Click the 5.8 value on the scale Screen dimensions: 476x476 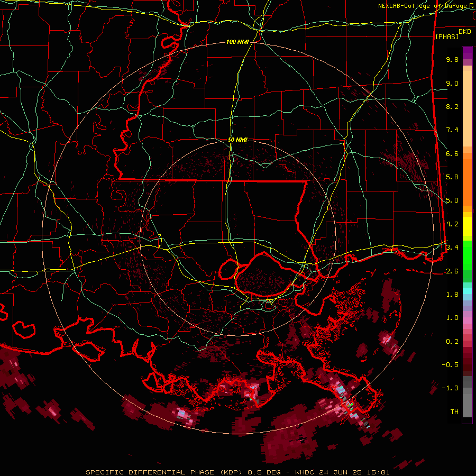(452, 177)
